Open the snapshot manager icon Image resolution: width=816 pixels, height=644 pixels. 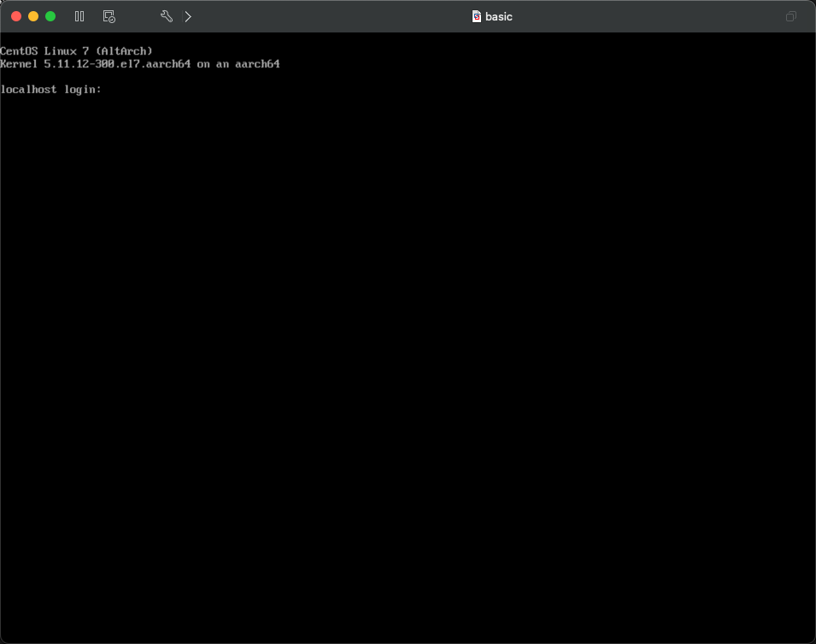coord(109,16)
